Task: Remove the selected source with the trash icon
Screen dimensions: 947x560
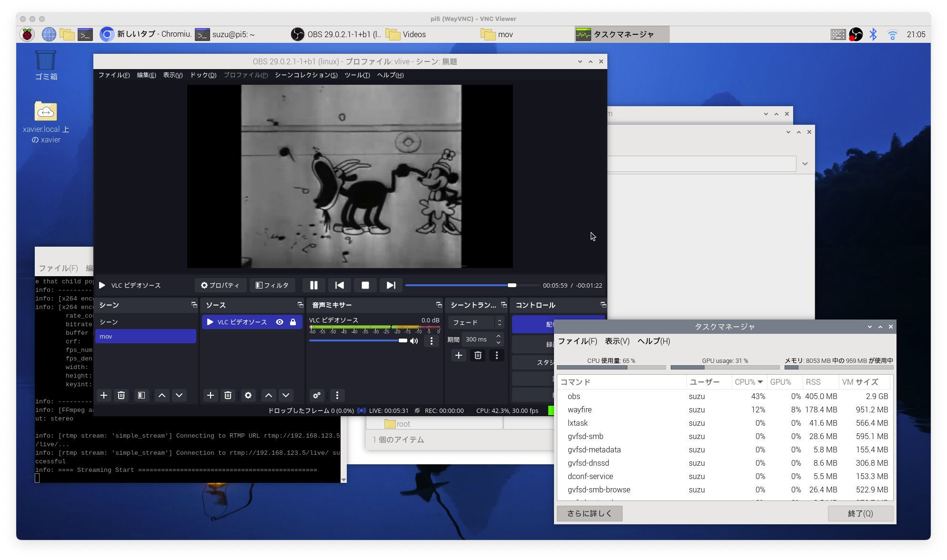Action: 228,395
